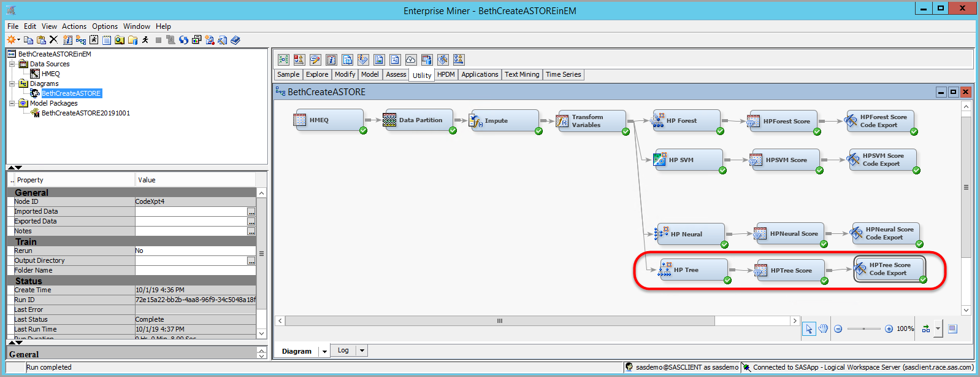Screen dimensions: 980x377
Task: Select the Data Partition diagram node
Action: pos(419,120)
